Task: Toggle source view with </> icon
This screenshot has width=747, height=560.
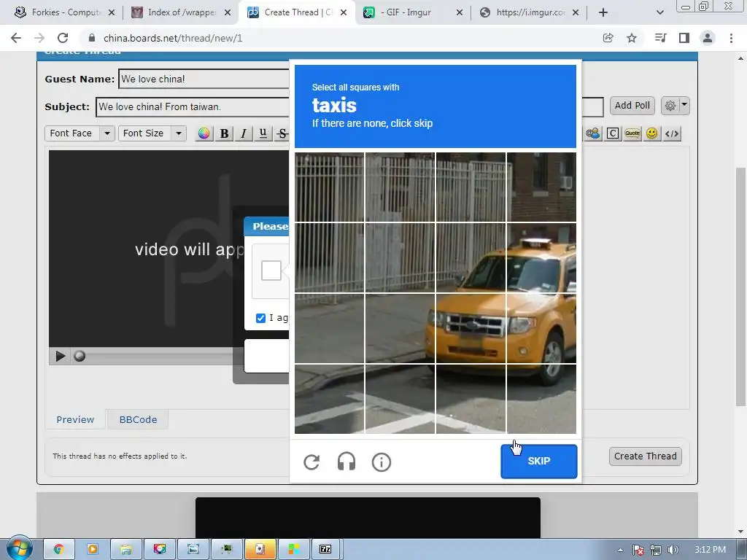Action: pos(672,133)
